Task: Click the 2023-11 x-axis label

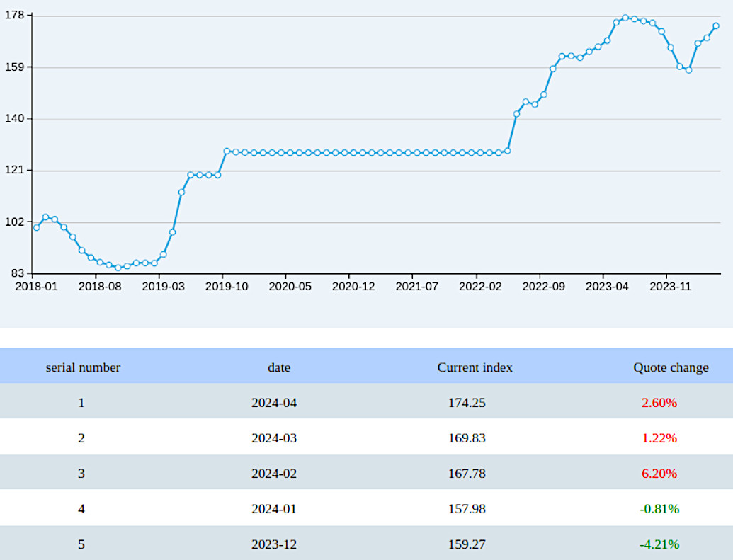Action: (671, 287)
